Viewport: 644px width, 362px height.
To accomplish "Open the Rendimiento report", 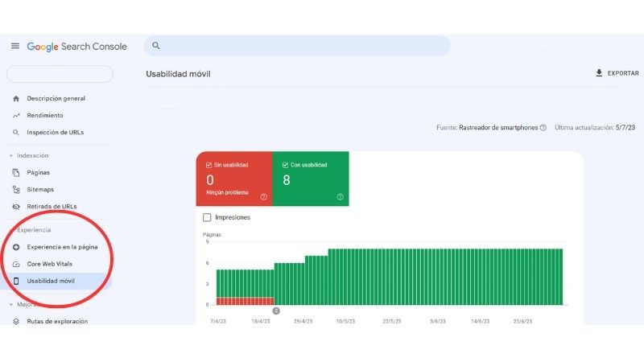I will (45, 115).
